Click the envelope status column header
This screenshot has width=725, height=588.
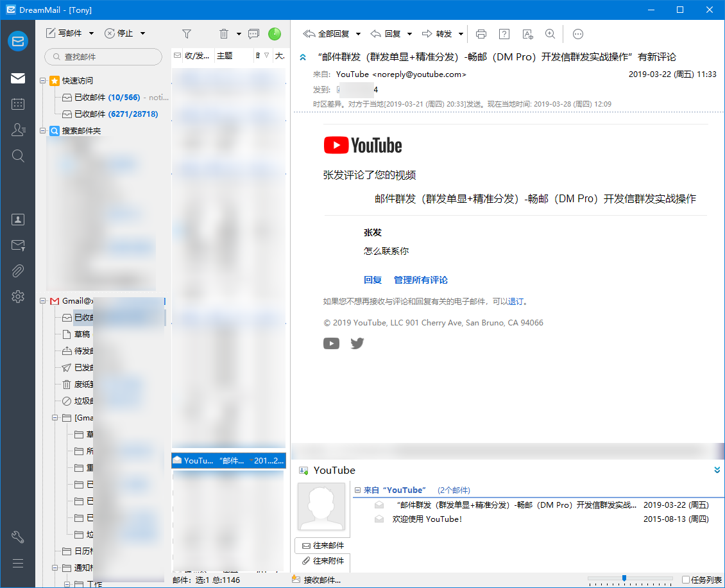pyautogui.click(x=177, y=55)
